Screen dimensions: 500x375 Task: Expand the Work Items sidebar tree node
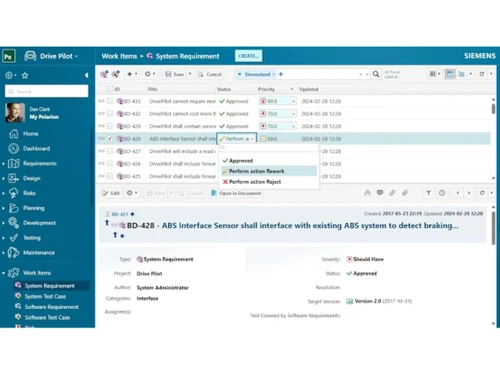click(3, 273)
